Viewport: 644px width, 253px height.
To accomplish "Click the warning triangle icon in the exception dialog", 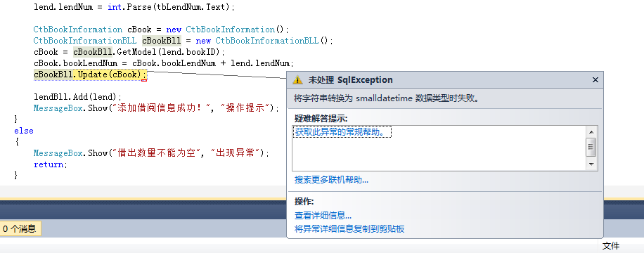I will click(297, 80).
